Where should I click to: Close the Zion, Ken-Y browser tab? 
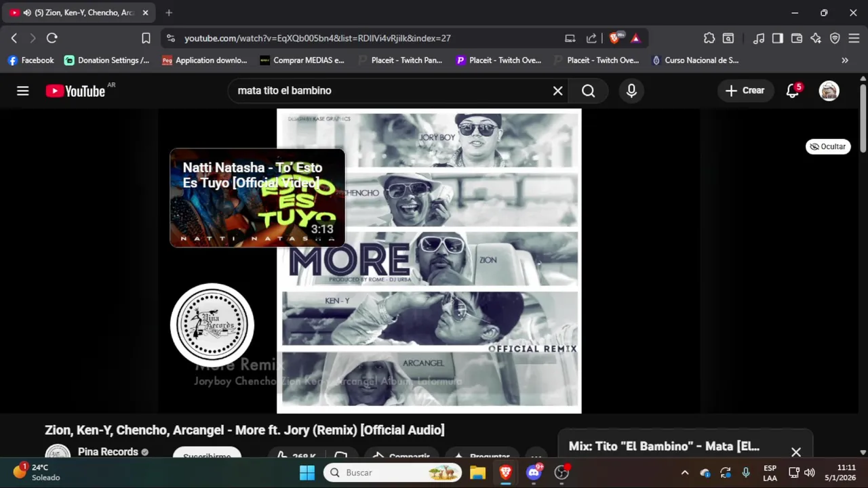(x=145, y=13)
